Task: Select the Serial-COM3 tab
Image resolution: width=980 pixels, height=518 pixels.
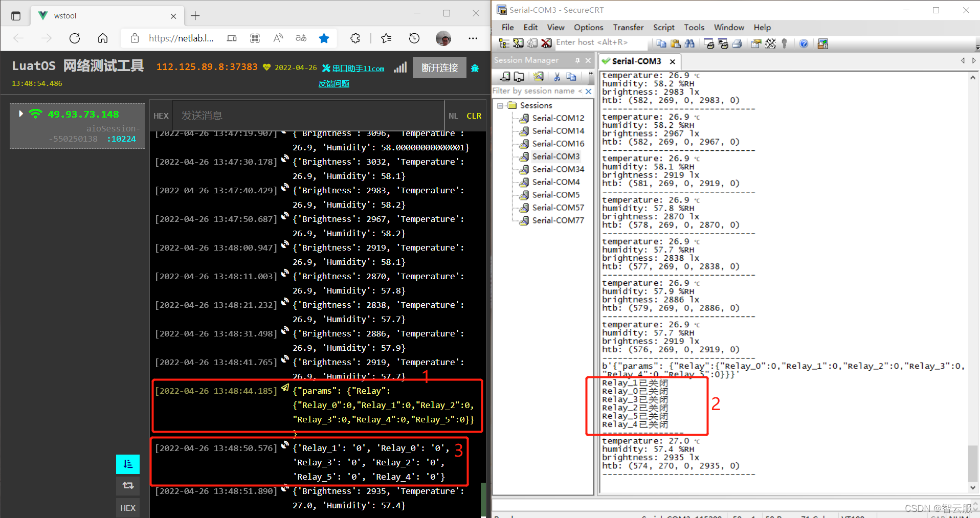Action: pyautogui.click(x=636, y=61)
